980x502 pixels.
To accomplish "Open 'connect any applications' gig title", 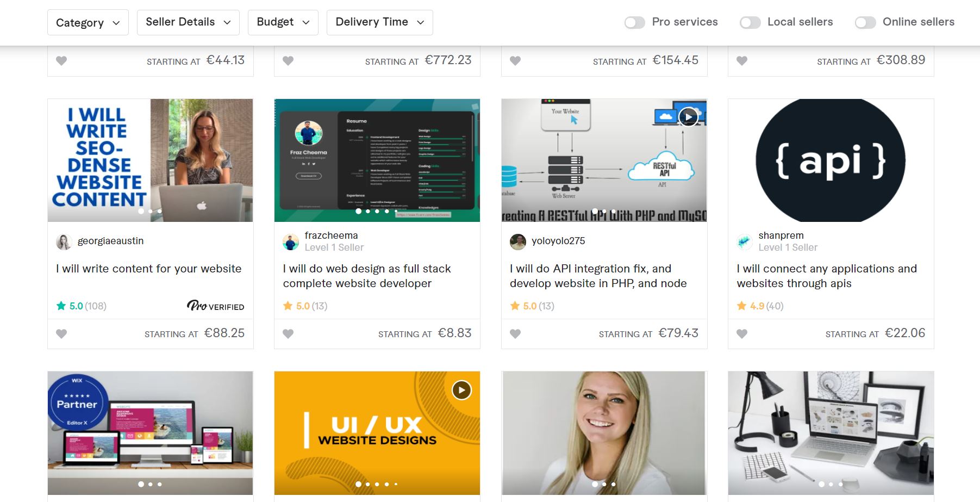I will click(x=827, y=276).
